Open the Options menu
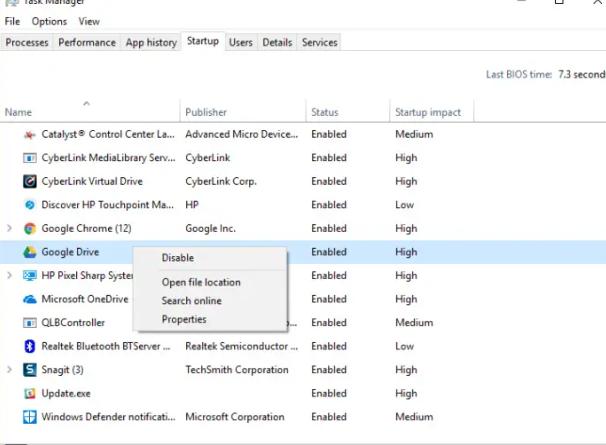 tap(49, 21)
